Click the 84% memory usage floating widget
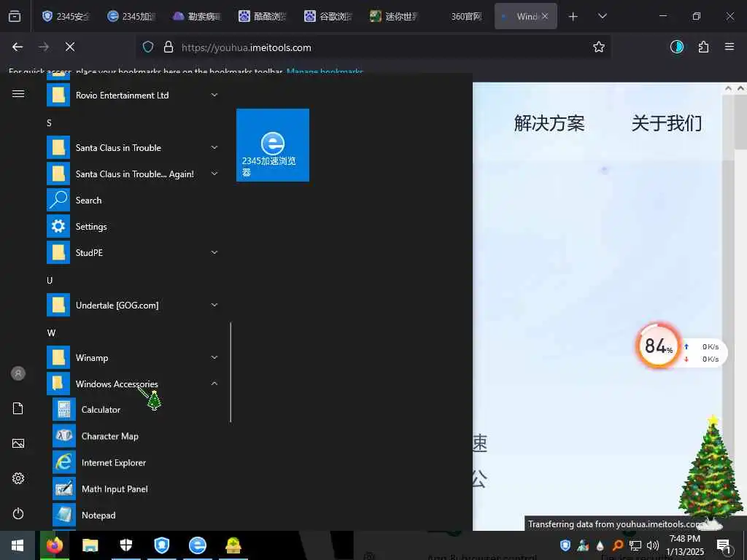 pos(659,346)
